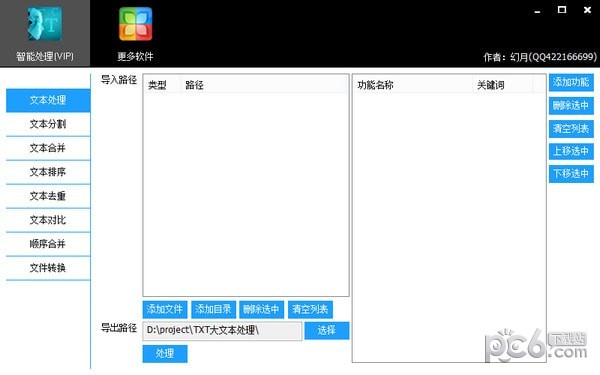This screenshot has height=375, width=600.
Task: Click the 添加文件 button
Action: click(x=165, y=309)
